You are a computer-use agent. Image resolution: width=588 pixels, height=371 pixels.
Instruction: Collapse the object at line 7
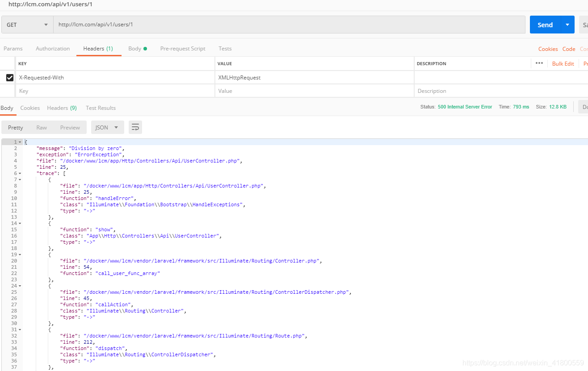click(20, 179)
